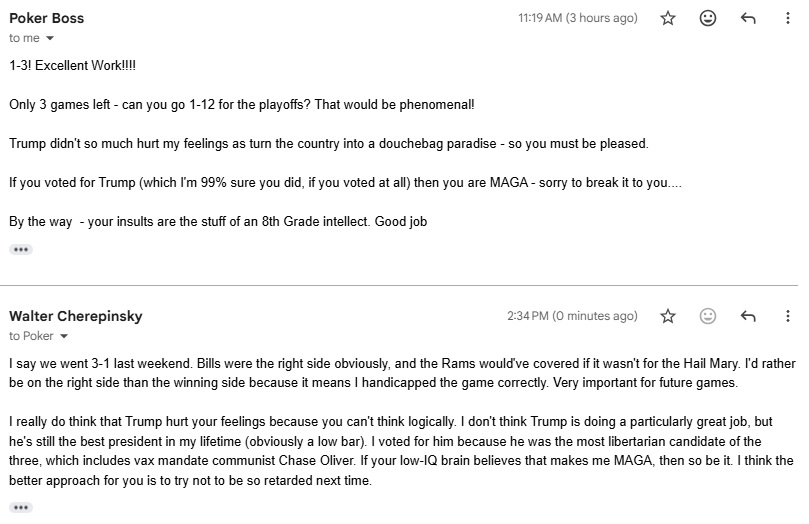The image size is (809, 524).
Task: Click the Poker Boss sender name
Action: tap(47, 18)
